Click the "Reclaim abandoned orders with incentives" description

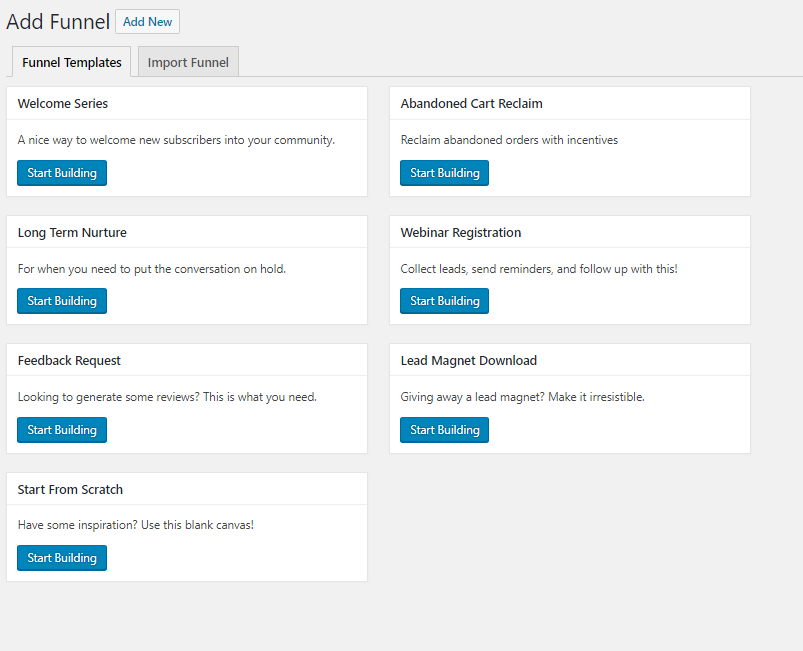509,140
